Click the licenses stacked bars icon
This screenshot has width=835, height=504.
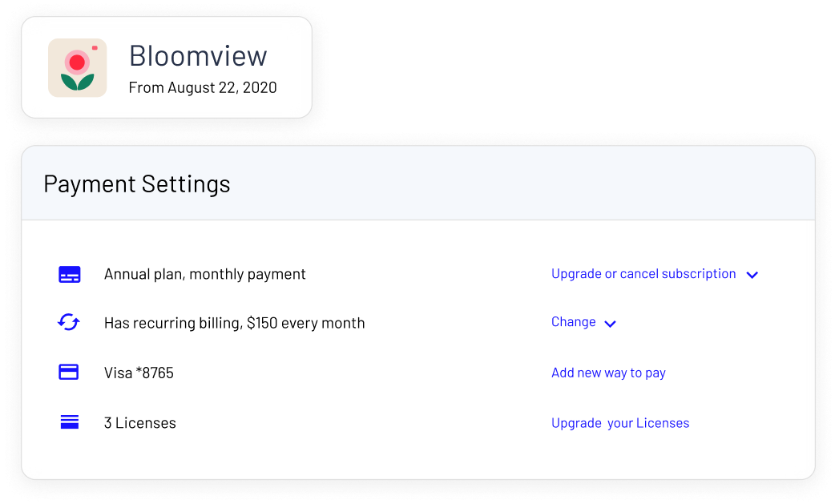69,422
